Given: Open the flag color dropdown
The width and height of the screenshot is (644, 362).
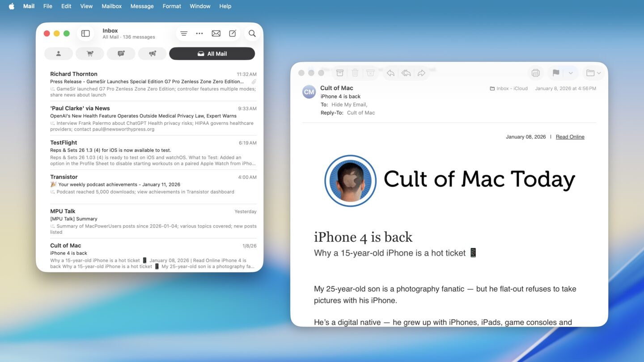Looking at the screenshot, I should click(x=570, y=72).
